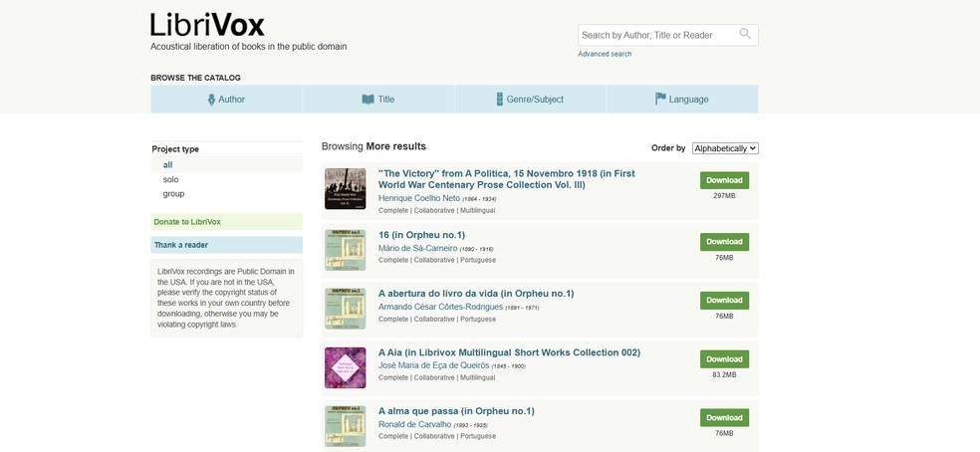
Task: Click the "BROWSE THE CATALOG" label
Action: [195, 78]
